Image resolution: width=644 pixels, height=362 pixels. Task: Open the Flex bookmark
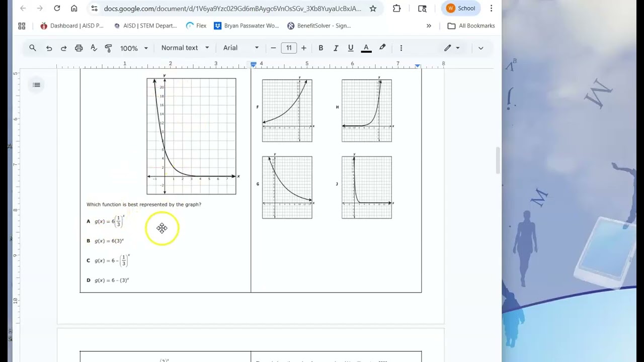point(196,26)
